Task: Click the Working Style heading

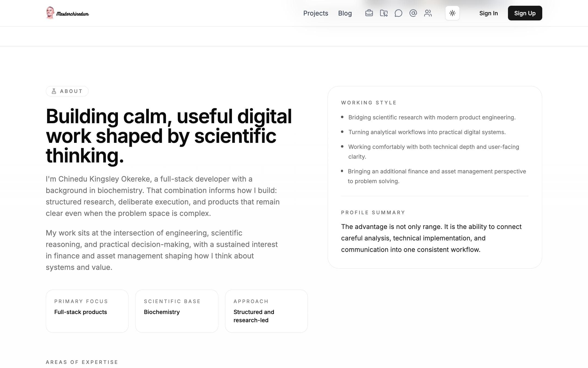Action: [x=369, y=102]
